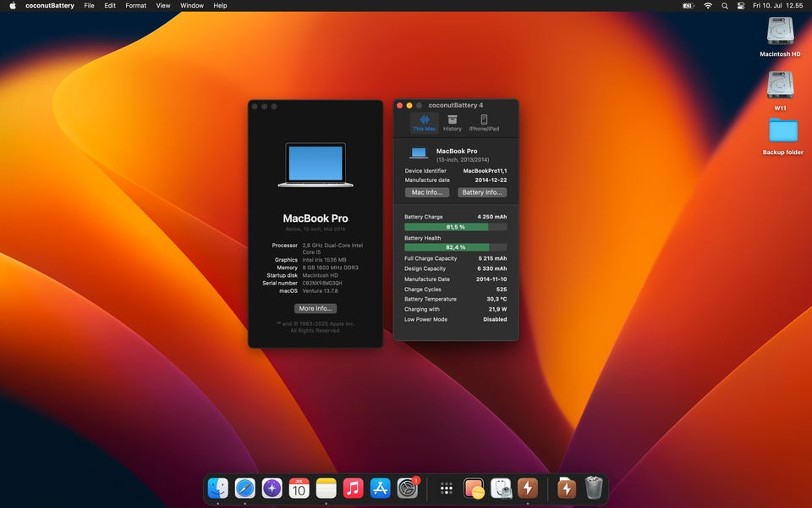Click Manufacture date 2014-12-22 value
The width and height of the screenshot is (812, 508).
491,179
